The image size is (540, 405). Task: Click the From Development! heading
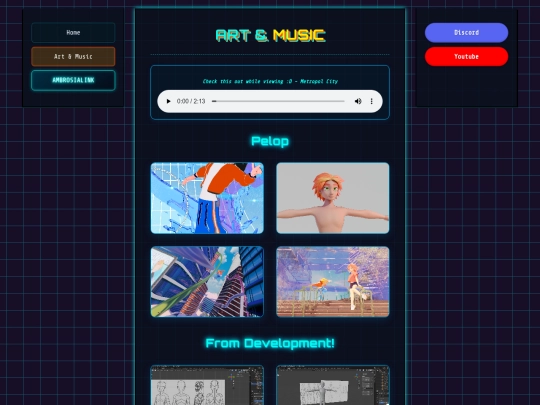[270, 343]
